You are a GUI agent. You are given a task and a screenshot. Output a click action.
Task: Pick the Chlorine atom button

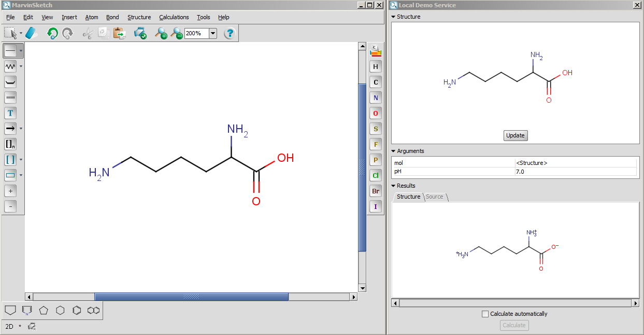click(x=376, y=176)
